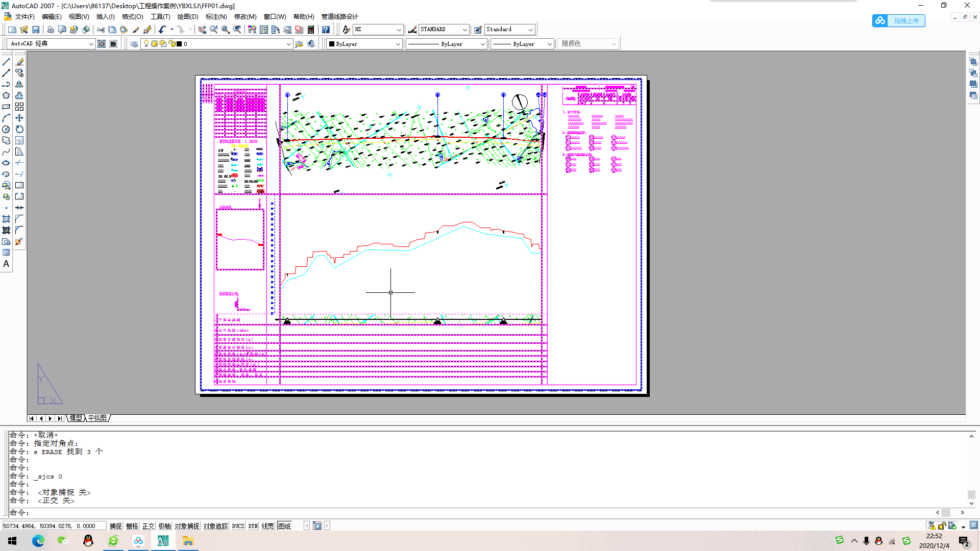This screenshot has height=551, width=980.
Task: Switch to the 模型 tab
Action: 76,418
